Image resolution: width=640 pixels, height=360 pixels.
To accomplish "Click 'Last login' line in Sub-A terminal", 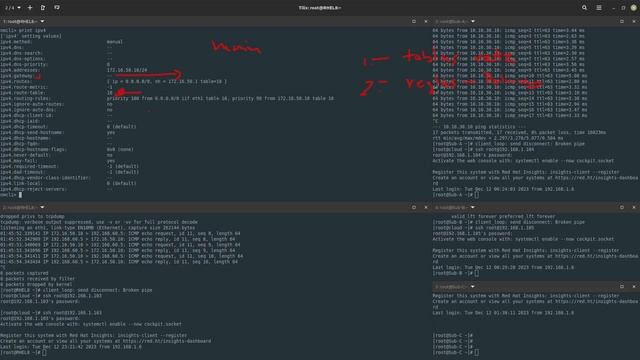I will [x=503, y=189].
